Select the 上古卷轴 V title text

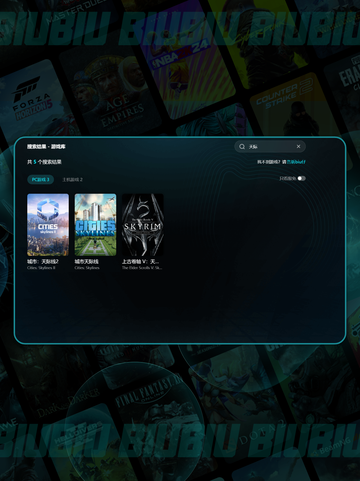[x=140, y=262]
